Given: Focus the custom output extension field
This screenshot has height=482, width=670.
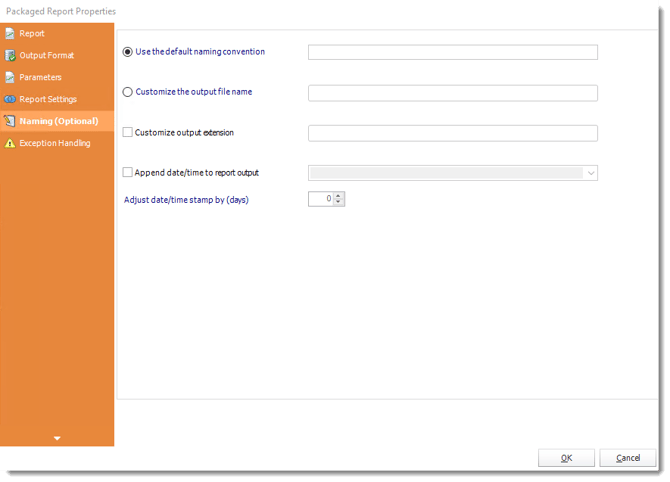Looking at the screenshot, I should point(453,133).
